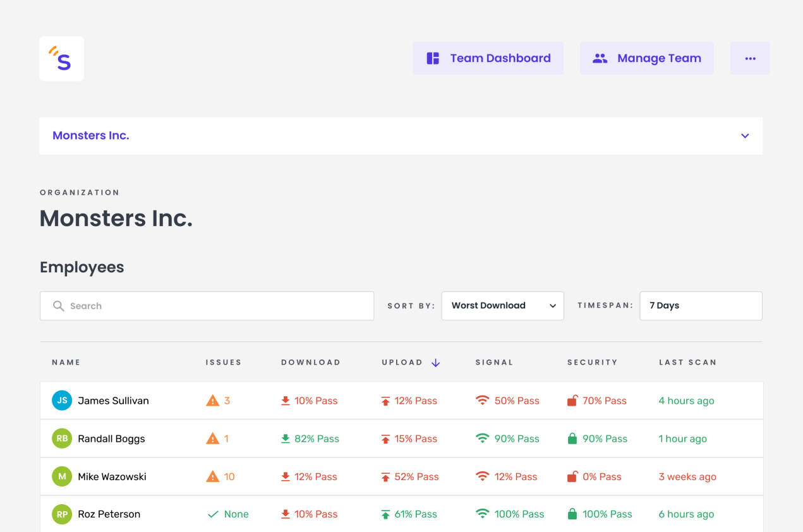Click the 'Monsters Inc.' organization heading
The height and width of the screenshot is (532, 803).
click(x=116, y=219)
